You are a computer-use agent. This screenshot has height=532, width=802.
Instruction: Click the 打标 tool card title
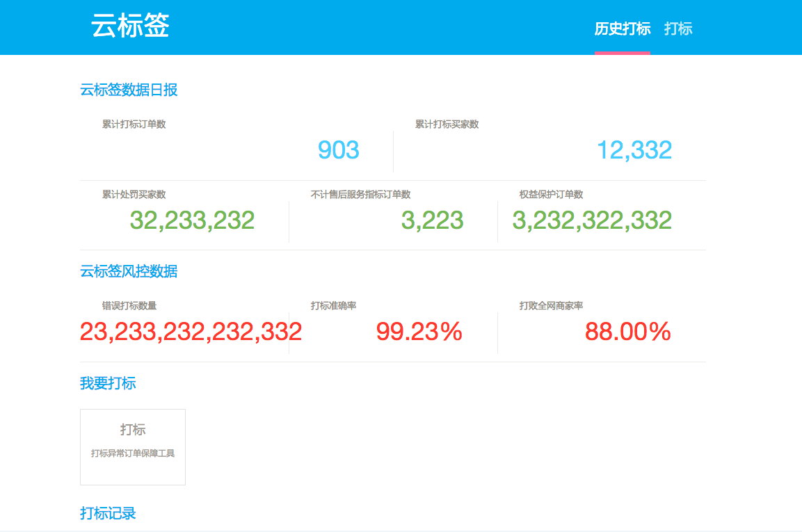coord(132,430)
